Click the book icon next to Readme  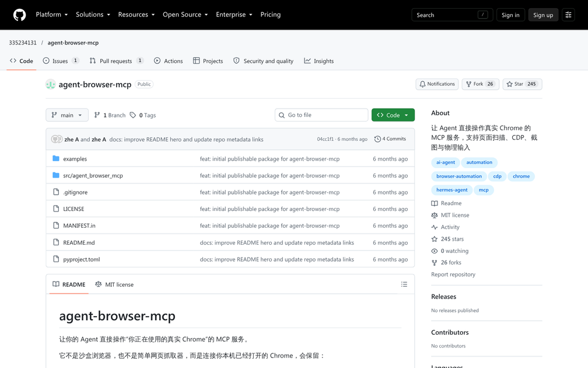[434, 203]
